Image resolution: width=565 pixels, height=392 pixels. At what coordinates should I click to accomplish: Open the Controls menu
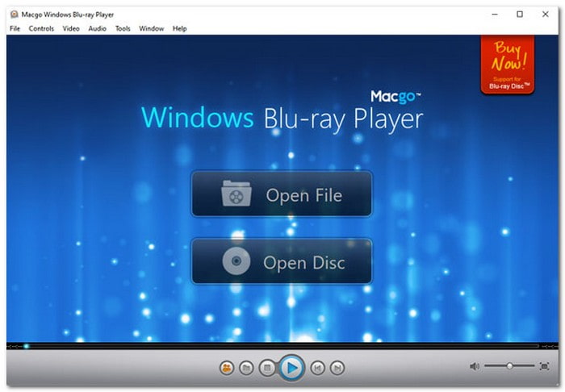click(41, 28)
